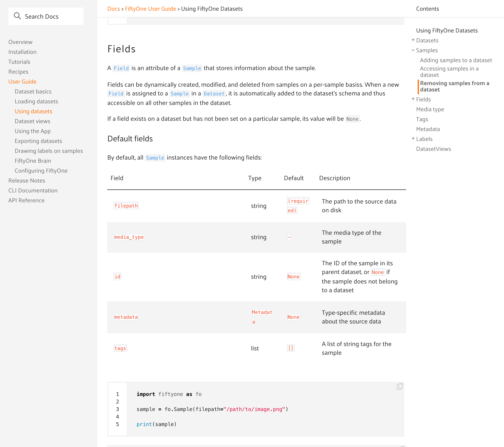Go to API Reference
Screen dimensions: 504x447
tap(26, 200)
